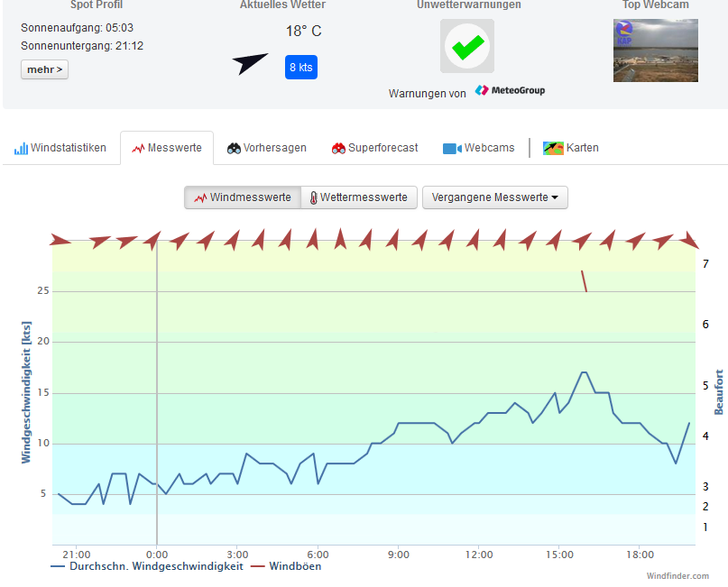The width and height of the screenshot is (728, 587).
Task: Click the black binoculars icon beside Vorhersagen
Action: [234, 149]
